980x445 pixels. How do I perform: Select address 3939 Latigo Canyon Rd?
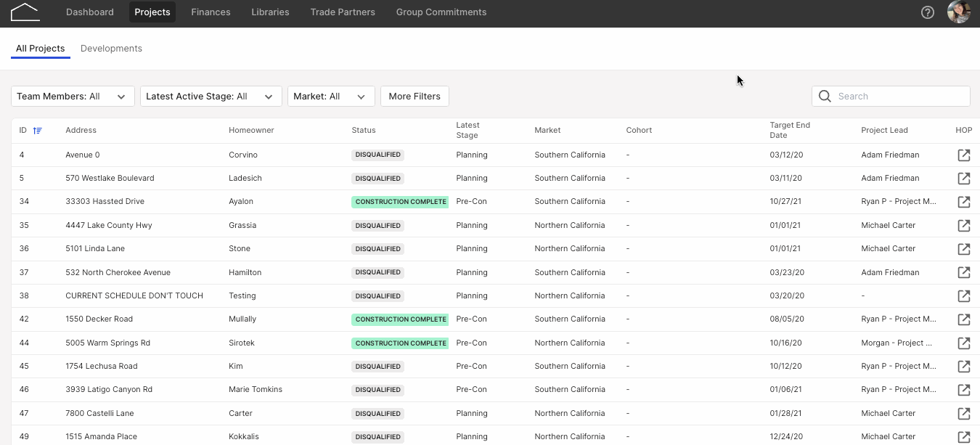click(x=109, y=390)
